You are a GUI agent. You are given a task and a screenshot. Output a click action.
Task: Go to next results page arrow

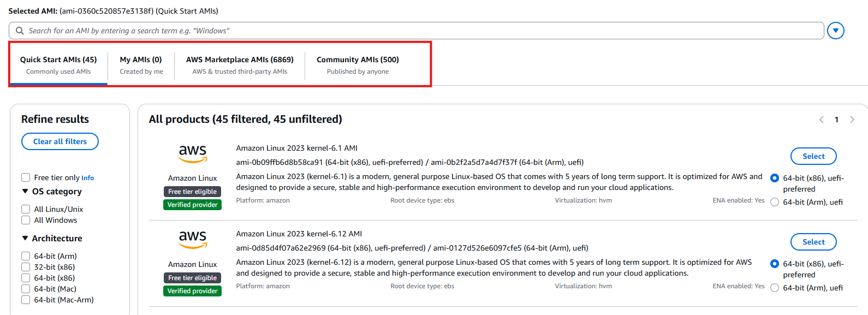tap(852, 120)
